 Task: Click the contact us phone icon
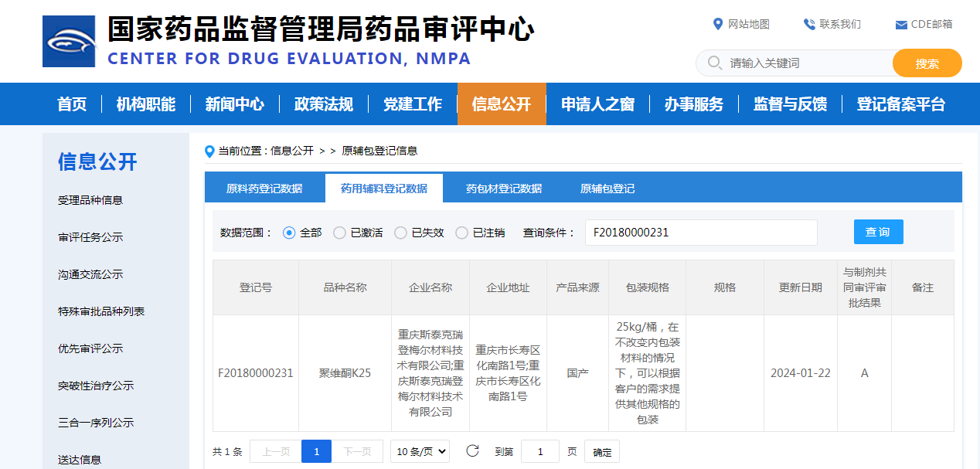809,24
